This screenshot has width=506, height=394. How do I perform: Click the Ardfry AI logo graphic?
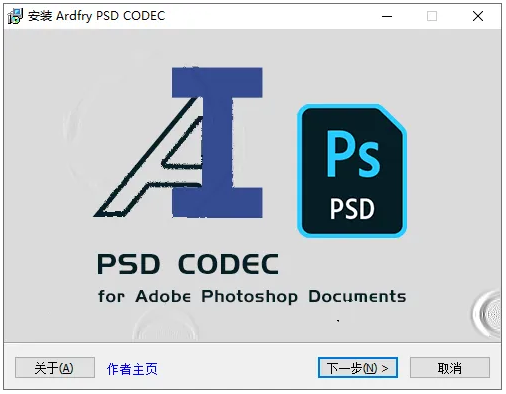pos(178,142)
